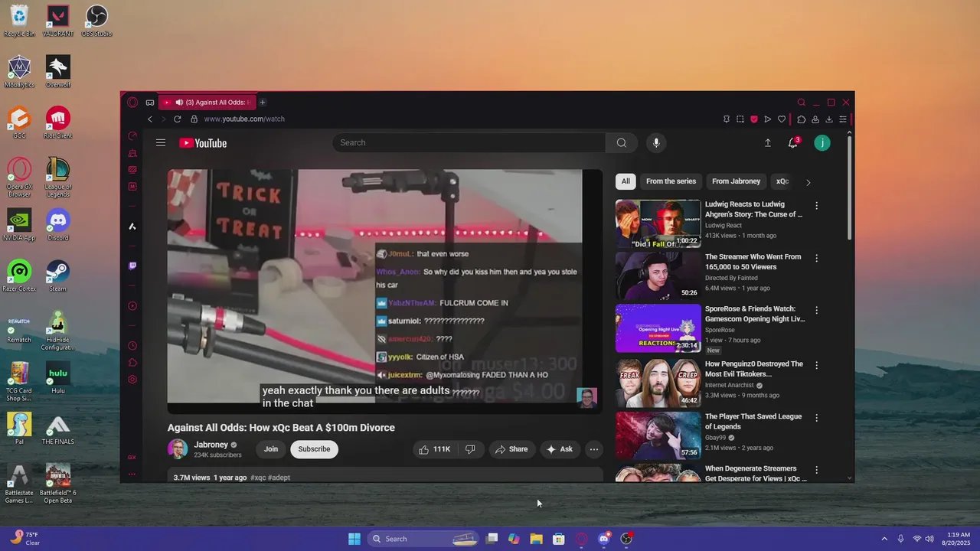This screenshot has width=980, height=551.
Task: Click the site lock icon in address bar
Action: (x=194, y=119)
